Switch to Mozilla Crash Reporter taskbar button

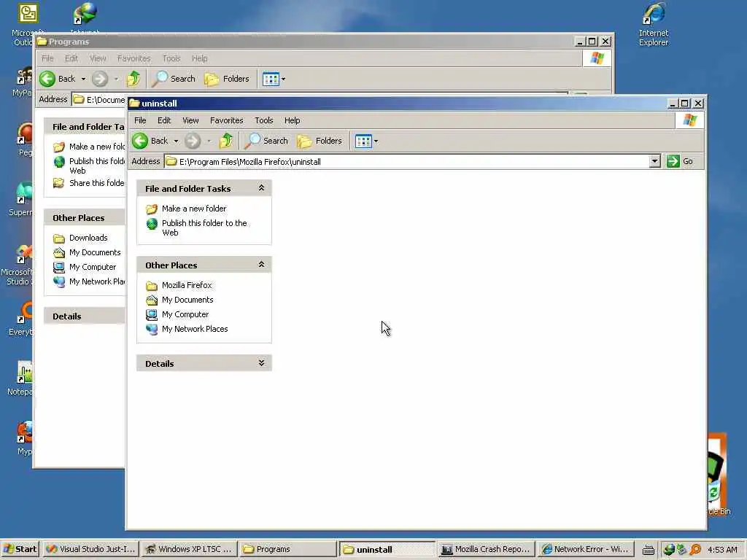pos(486,550)
